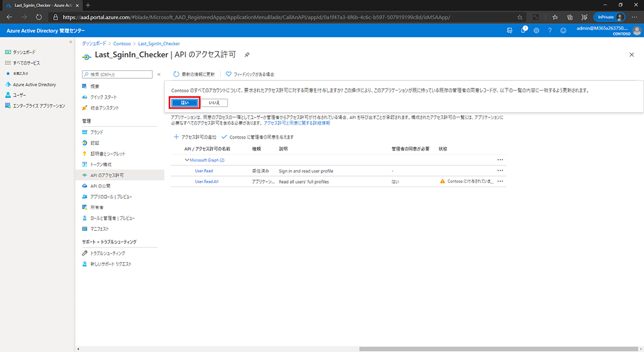Open the User.Read permission link
The width and height of the screenshot is (644, 352).
(x=204, y=171)
